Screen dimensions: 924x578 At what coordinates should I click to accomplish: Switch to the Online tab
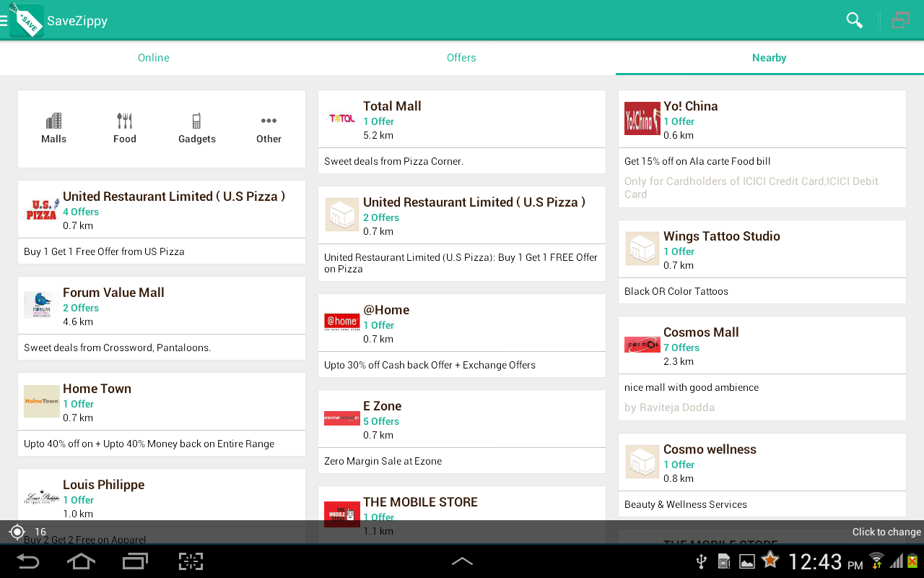pos(154,58)
